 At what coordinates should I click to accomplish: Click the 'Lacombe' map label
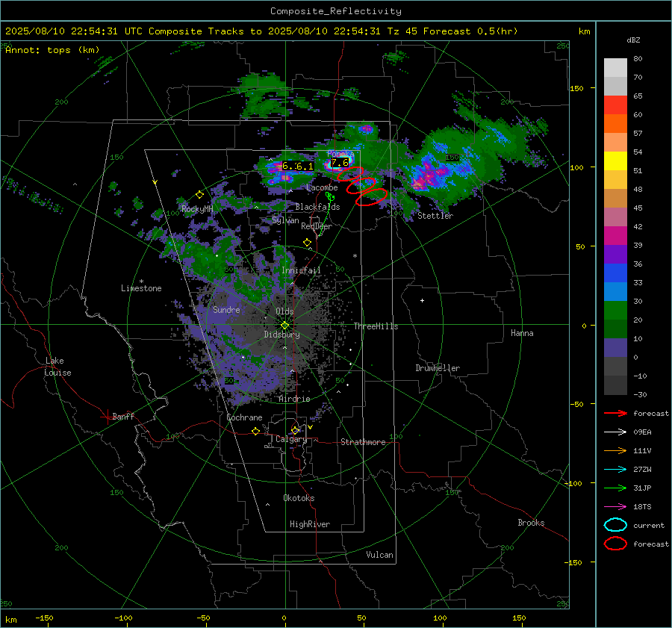coord(322,187)
